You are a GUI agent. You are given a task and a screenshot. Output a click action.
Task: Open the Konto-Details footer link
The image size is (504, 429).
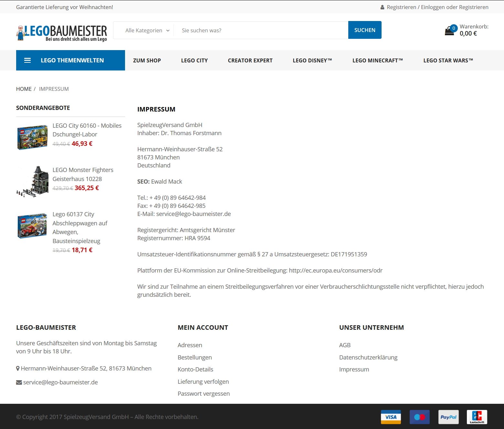195,370
